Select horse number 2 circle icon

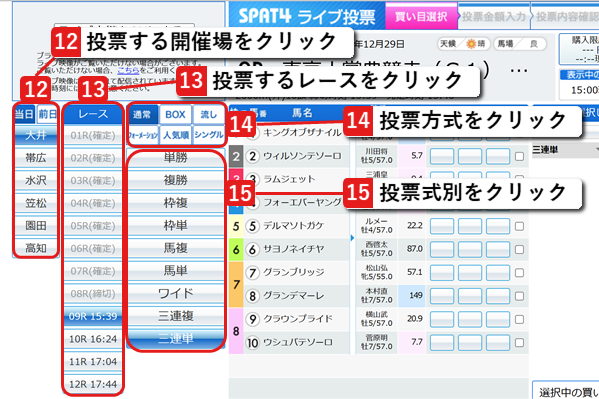(x=253, y=156)
